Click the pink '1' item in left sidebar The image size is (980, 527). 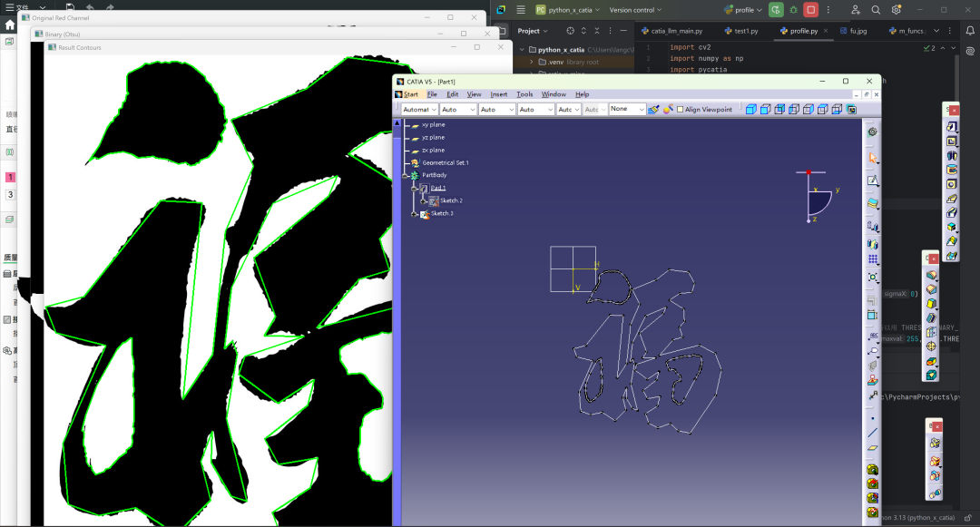pos(10,178)
